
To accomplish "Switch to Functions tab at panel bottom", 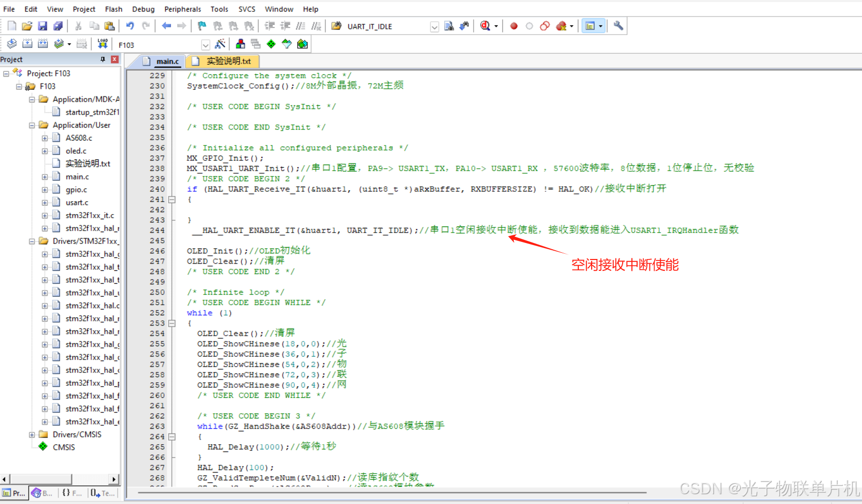I will tap(72, 493).
